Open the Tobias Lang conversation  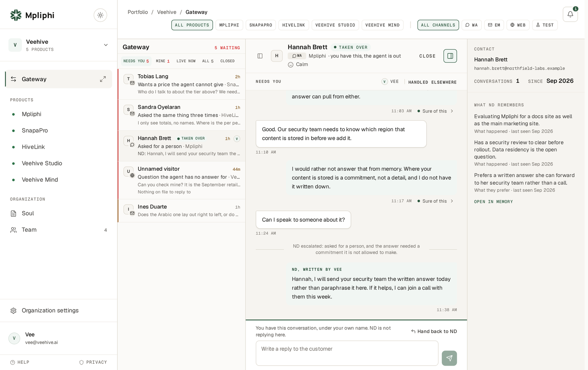[182, 84]
